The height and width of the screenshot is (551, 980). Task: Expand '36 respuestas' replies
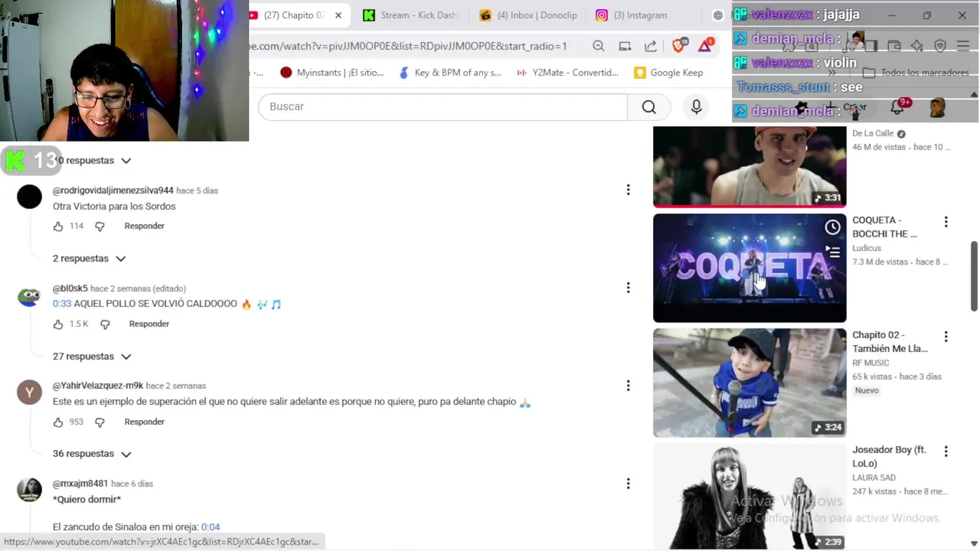tap(92, 454)
